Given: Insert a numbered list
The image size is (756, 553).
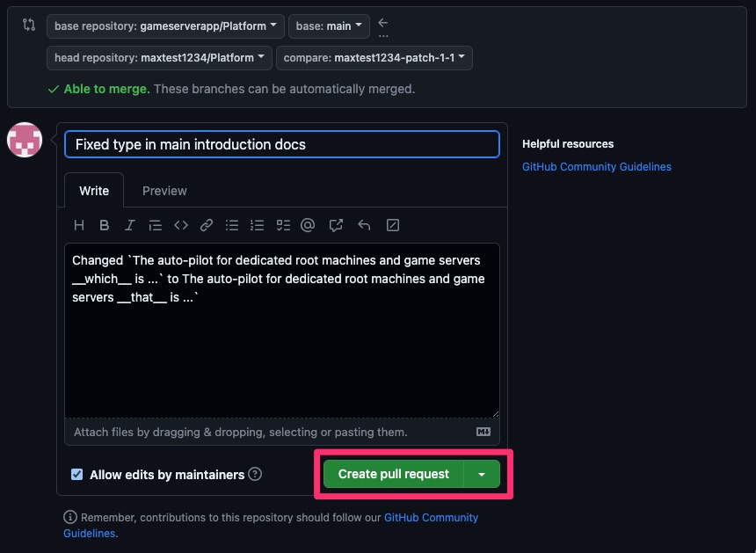Looking at the screenshot, I should tap(258, 225).
